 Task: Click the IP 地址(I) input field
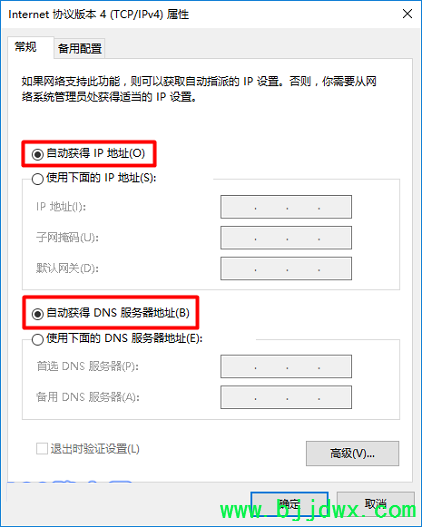286,207
